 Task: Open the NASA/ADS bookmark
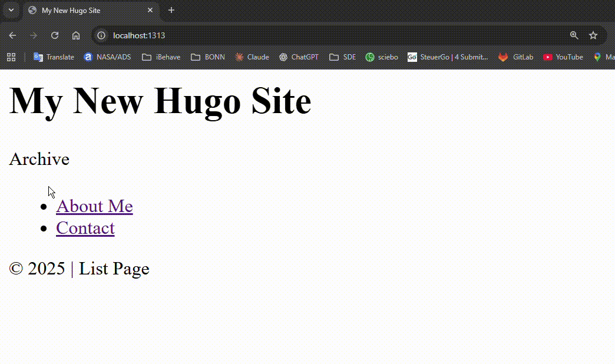[107, 57]
